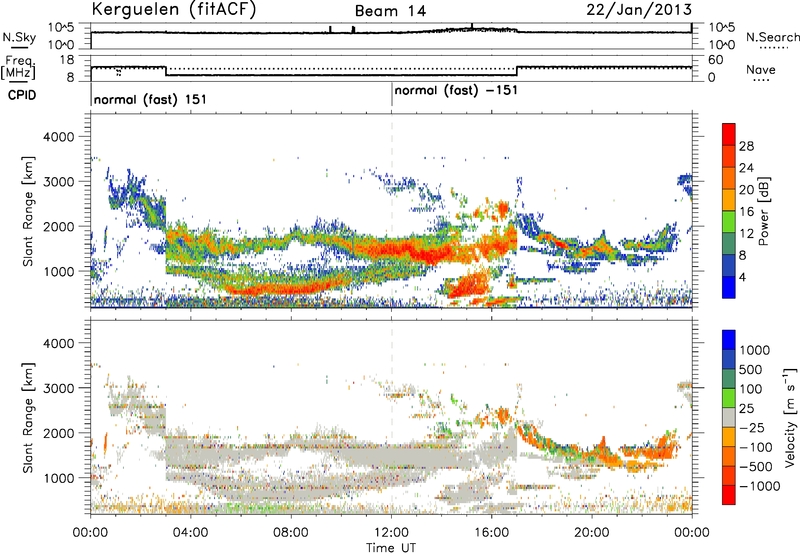Click the 'normal (fast) -151' CPID text
This screenshot has width=800, height=554.
click(x=456, y=91)
